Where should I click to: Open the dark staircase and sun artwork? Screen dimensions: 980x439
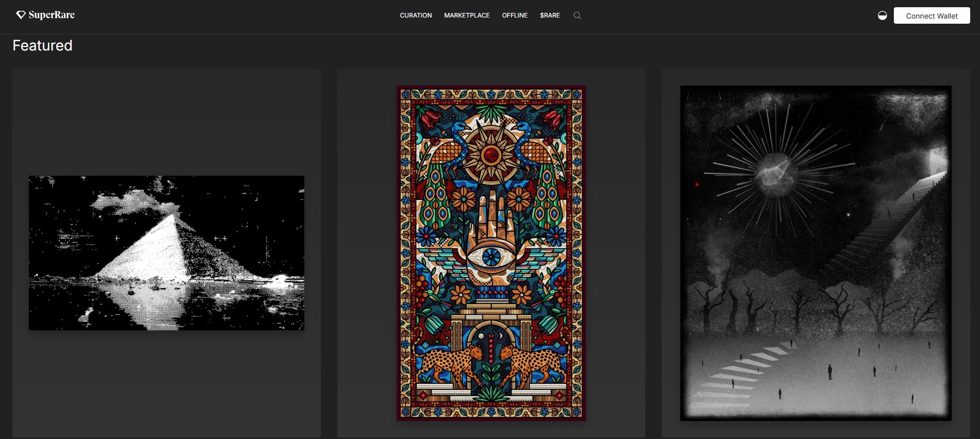[x=815, y=253]
